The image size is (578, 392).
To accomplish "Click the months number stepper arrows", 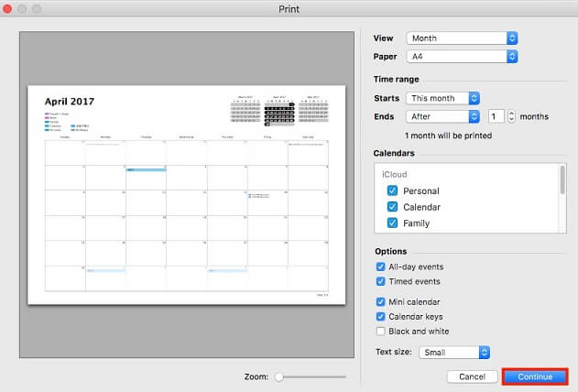I will point(509,116).
